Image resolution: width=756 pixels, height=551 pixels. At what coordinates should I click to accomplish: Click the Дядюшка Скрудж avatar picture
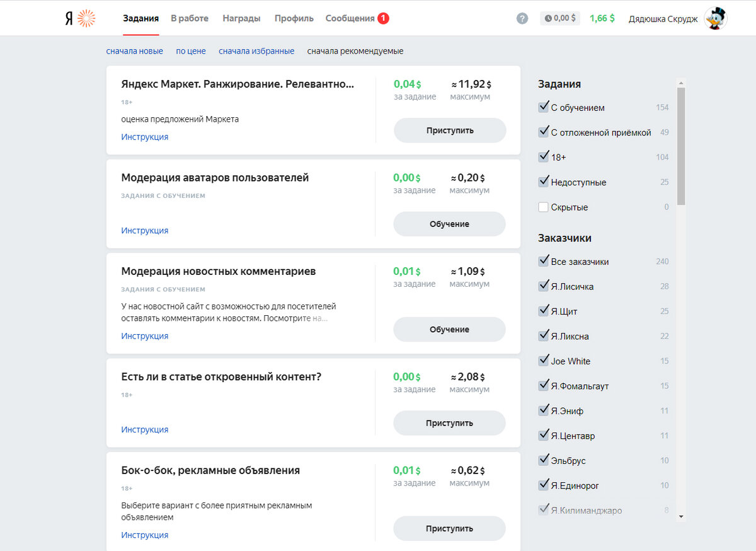[x=716, y=18]
